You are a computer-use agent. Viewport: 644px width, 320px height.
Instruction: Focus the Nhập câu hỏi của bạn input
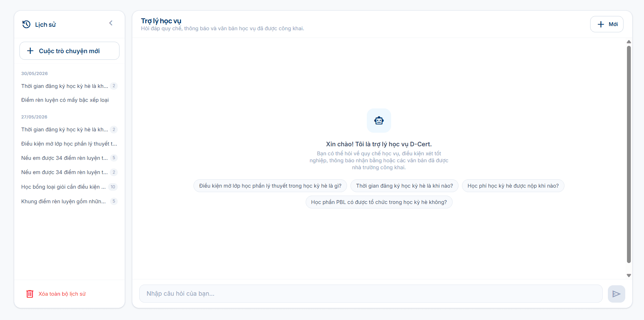371,294
